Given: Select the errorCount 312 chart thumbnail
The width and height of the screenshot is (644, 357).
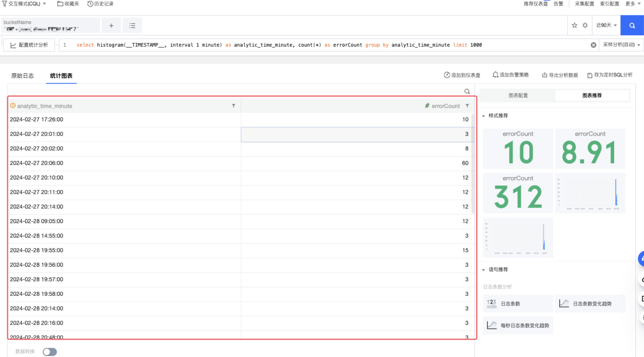Looking at the screenshot, I should click(517, 193).
